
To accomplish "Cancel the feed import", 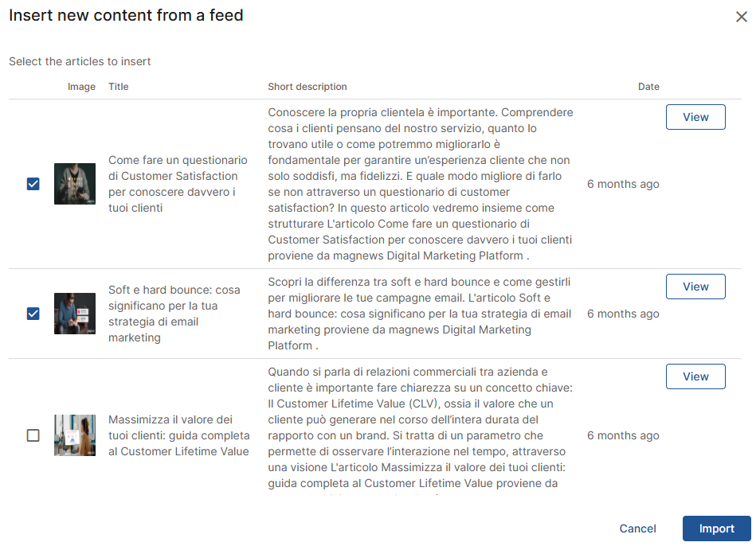I will pos(637,528).
